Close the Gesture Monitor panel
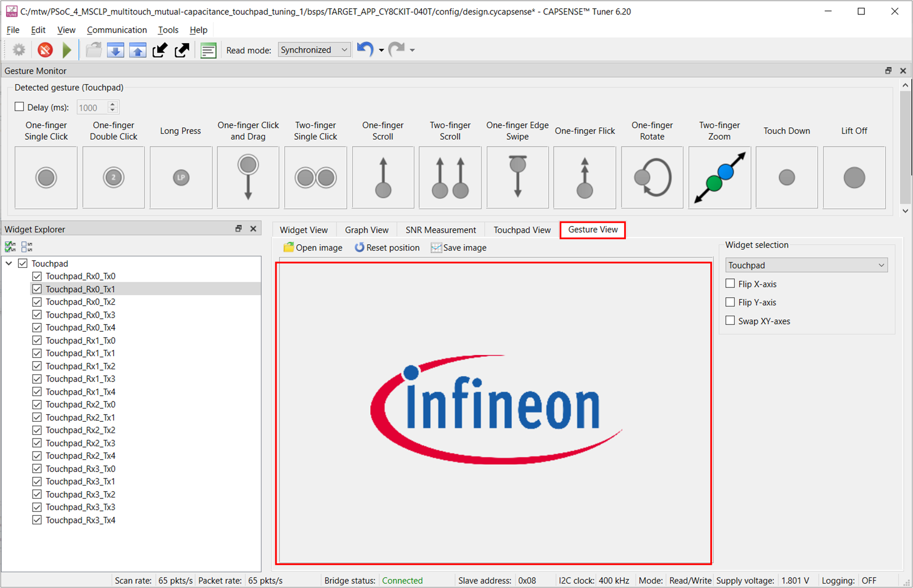Viewport: 913px width, 588px height. (903, 70)
